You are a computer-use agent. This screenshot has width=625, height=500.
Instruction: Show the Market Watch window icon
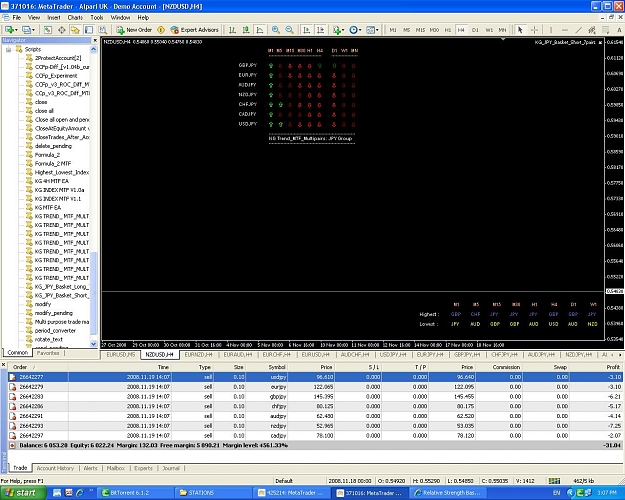(x=47, y=30)
